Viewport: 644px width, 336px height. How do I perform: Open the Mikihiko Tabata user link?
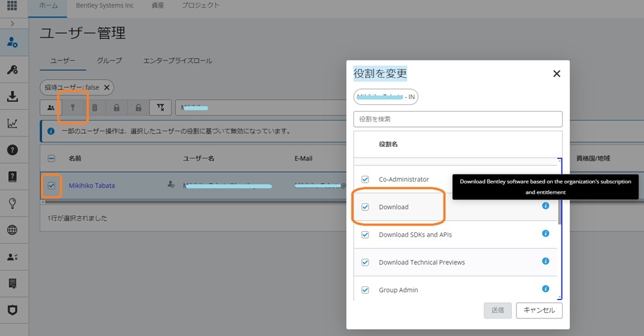pos(92,185)
